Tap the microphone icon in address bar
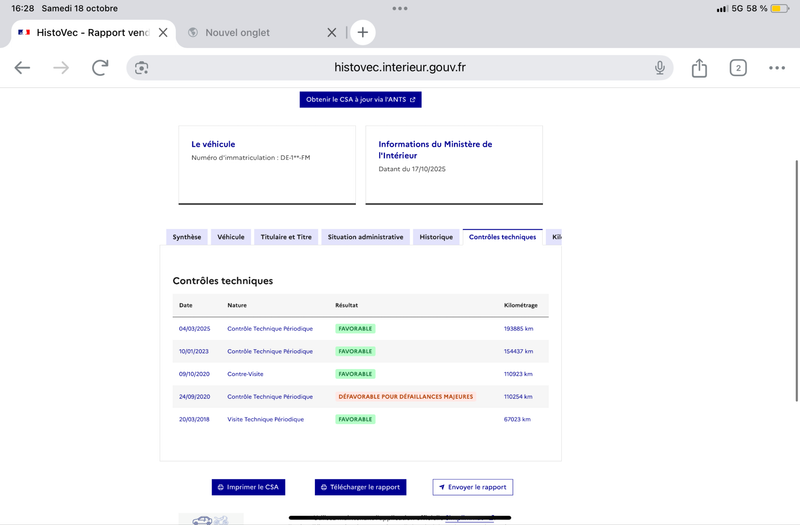Image resolution: width=800 pixels, height=525 pixels. tap(660, 68)
